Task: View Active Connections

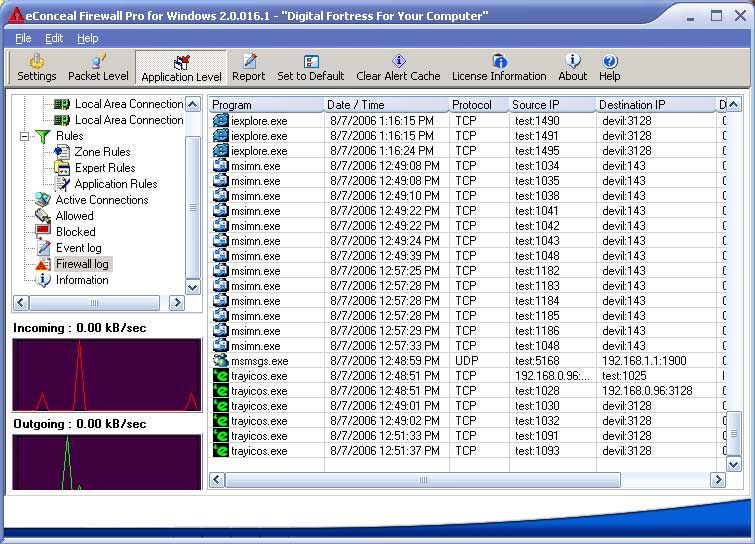Action: click(102, 199)
